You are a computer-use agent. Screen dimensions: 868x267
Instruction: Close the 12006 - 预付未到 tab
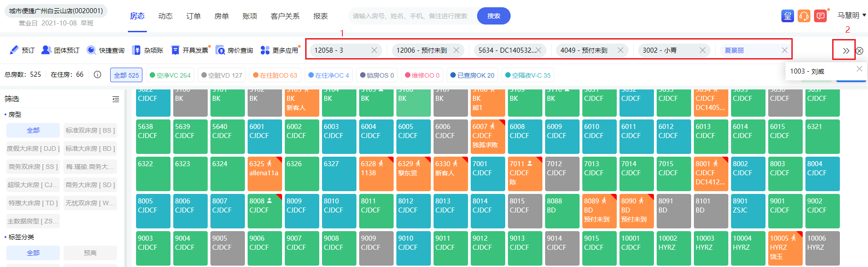456,50
